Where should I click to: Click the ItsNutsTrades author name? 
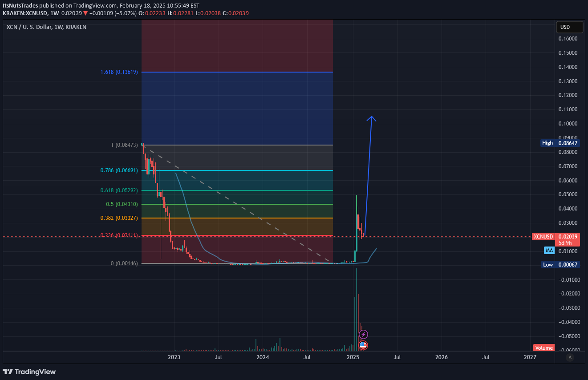19,5
